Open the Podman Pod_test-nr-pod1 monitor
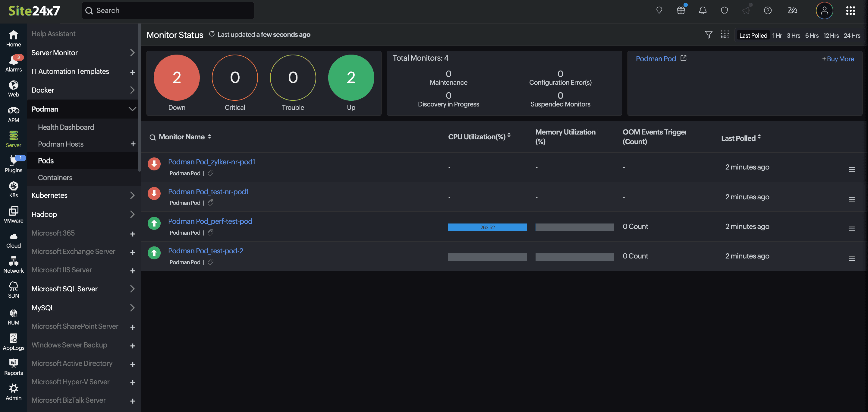868x412 pixels. [x=208, y=192]
